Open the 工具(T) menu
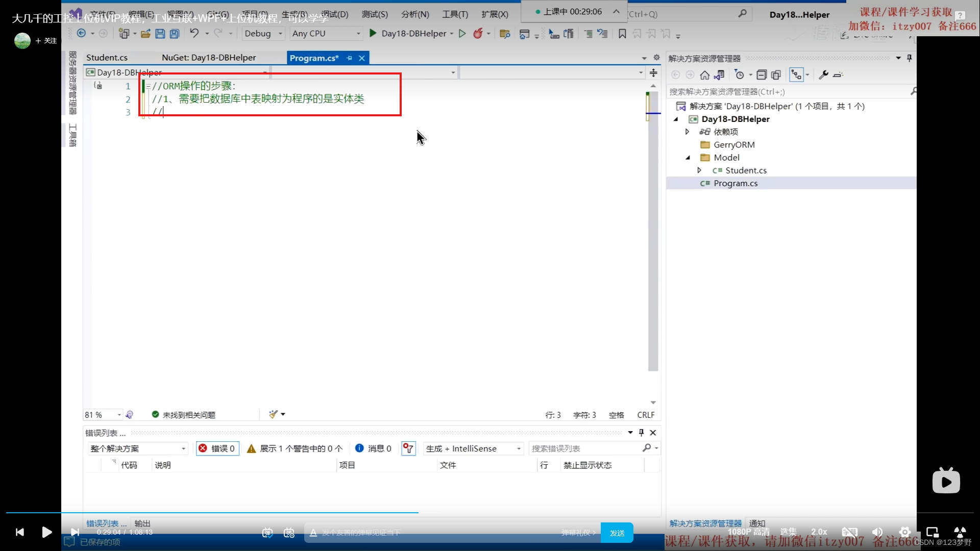The width and height of the screenshot is (980, 551). pos(455,14)
